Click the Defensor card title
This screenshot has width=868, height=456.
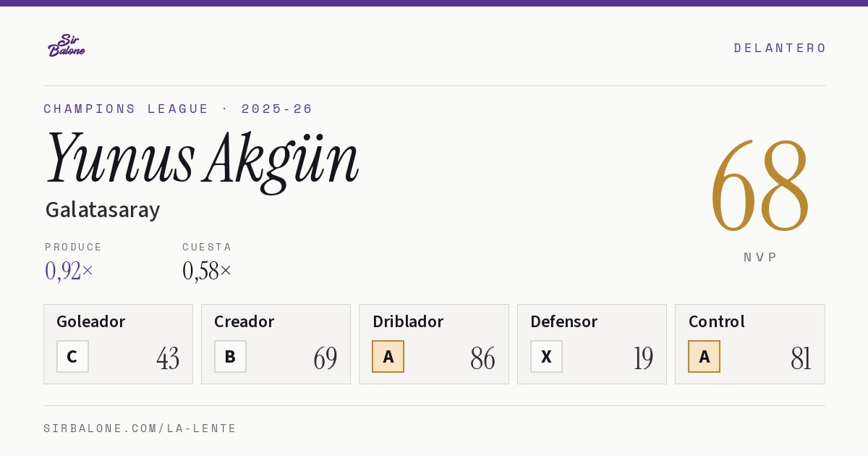click(564, 321)
